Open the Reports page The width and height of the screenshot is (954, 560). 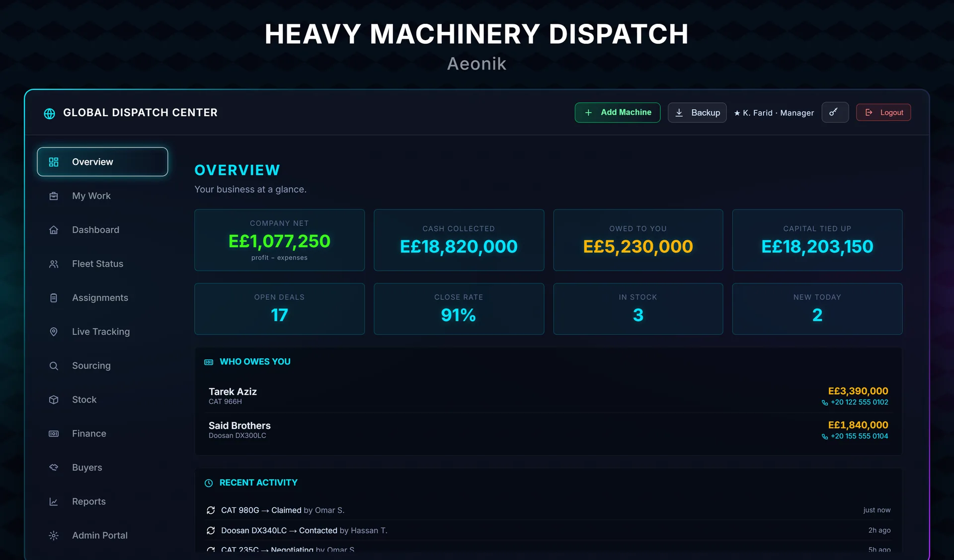[x=102, y=502]
